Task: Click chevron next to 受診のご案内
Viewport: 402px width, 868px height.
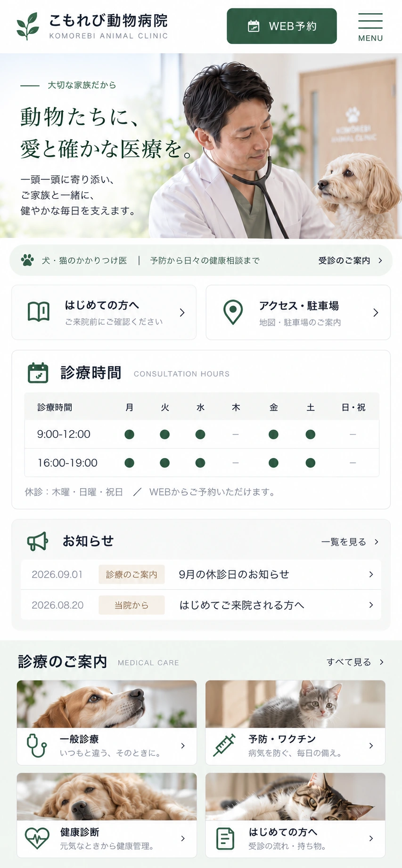Action: tap(380, 260)
